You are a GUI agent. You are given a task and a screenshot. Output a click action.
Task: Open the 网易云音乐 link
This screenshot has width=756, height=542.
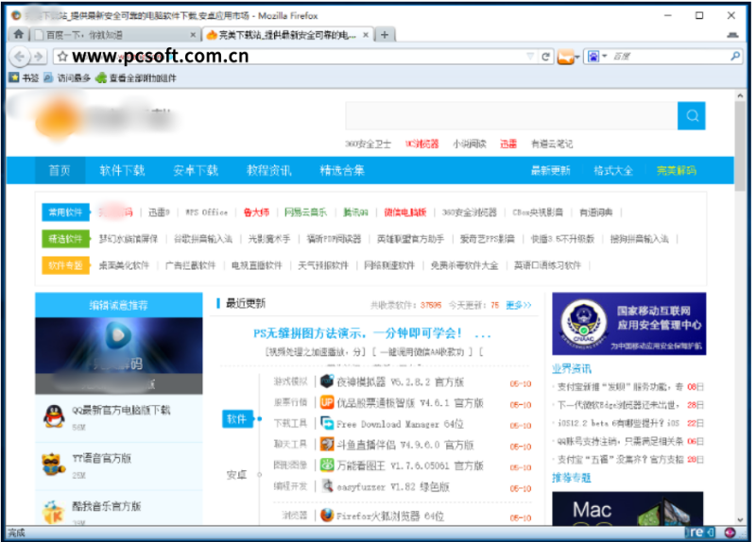[x=305, y=212]
